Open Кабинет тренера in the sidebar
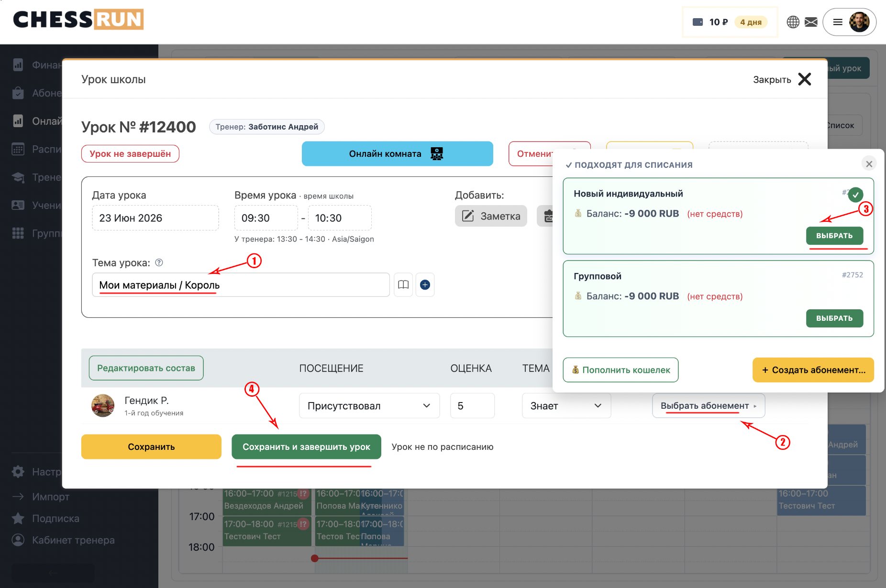 click(73, 540)
